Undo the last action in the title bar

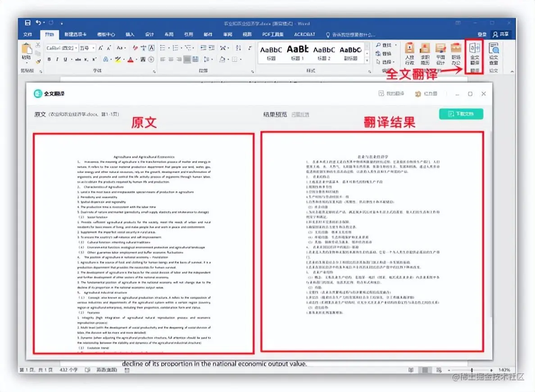click(38, 23)
